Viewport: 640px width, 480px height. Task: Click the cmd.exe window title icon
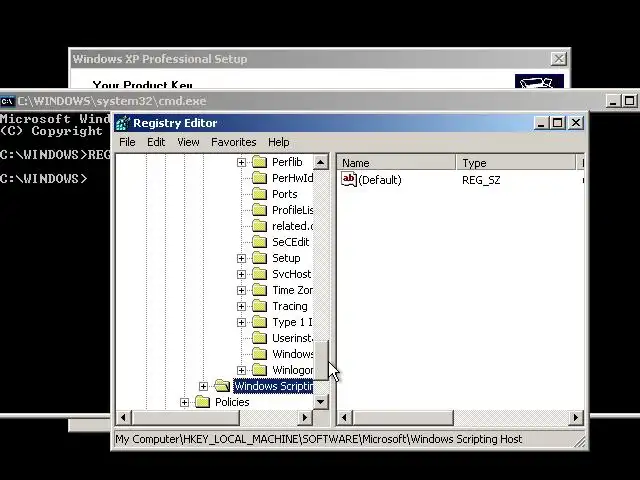[7, 101]
